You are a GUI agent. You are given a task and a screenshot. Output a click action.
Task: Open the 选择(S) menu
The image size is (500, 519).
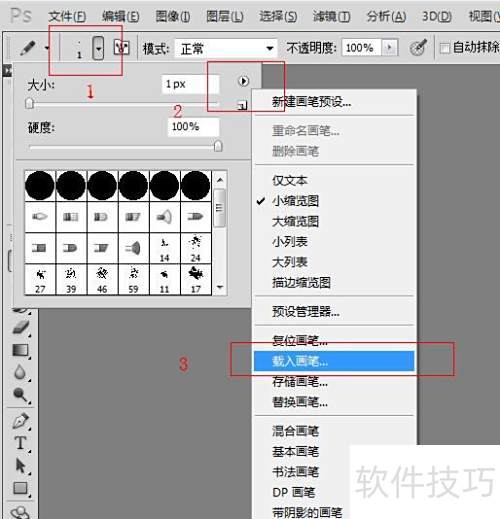tap(278, 16)
